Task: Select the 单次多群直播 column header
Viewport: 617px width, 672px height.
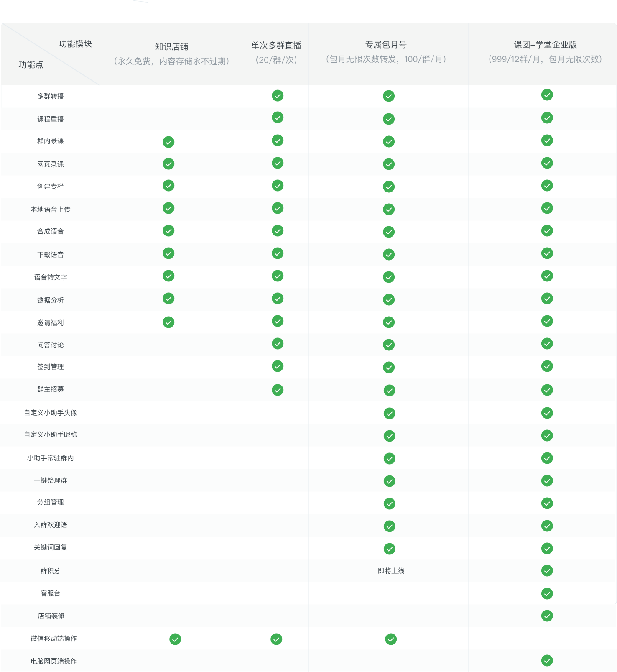Action: 276,46
